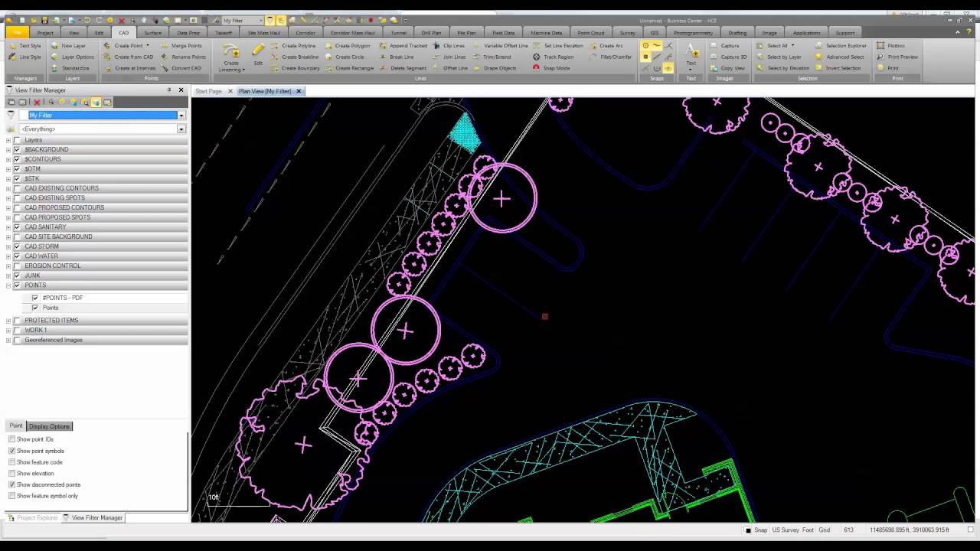Disable Show disconnected points checkbox

(x=11, y=484)
